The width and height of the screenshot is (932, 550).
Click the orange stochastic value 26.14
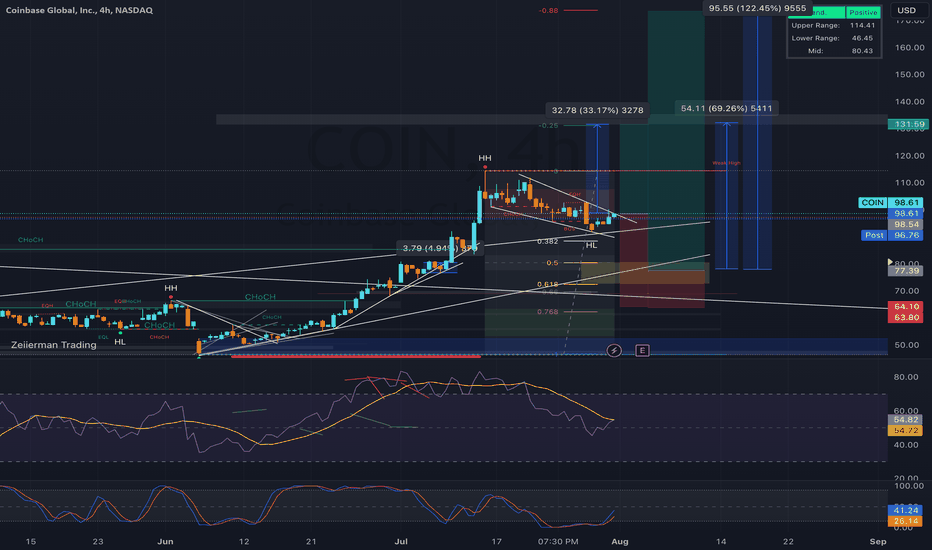click(x=905, y=521)
